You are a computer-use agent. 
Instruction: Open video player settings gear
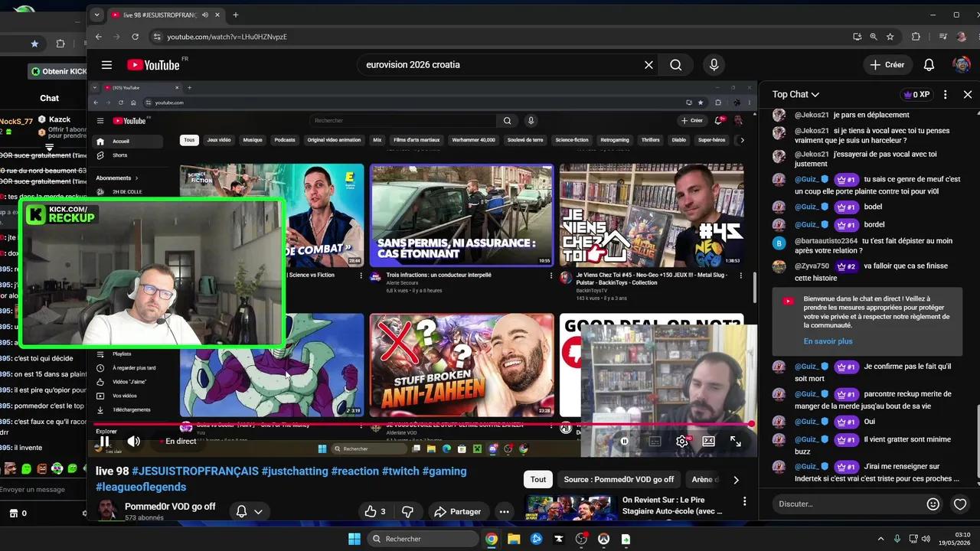(682, 441)
